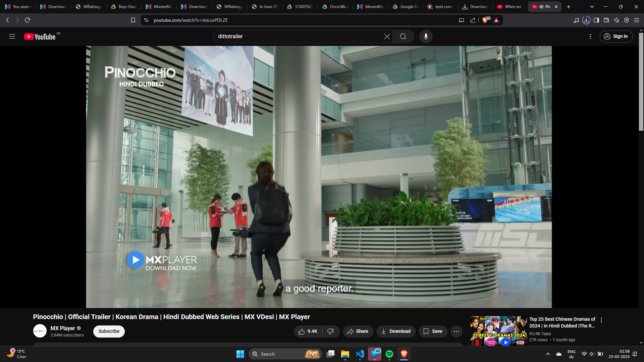
Task: Go forward in browser history
Action: point(17,20)
